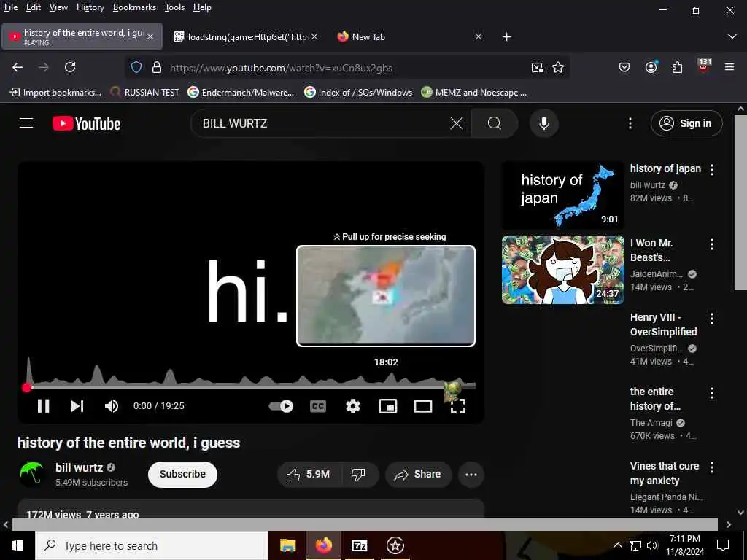The height and width of the screenshot is (560, 747).
Task: Open the YouTube hamburger guide menu
Action: click(26, 123)
